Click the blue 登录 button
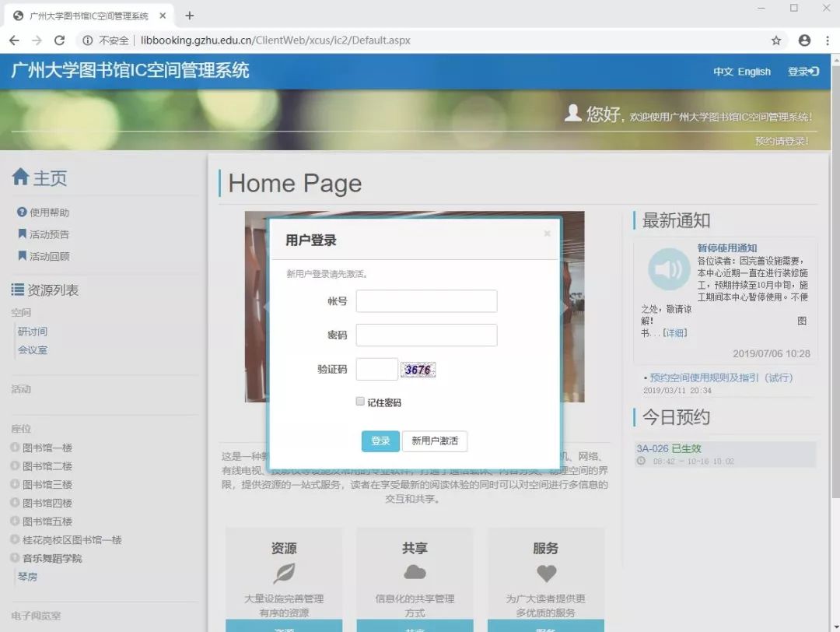The height and width of the screenshot is (632, 840). pyautogui.click(x=380, y=441)
